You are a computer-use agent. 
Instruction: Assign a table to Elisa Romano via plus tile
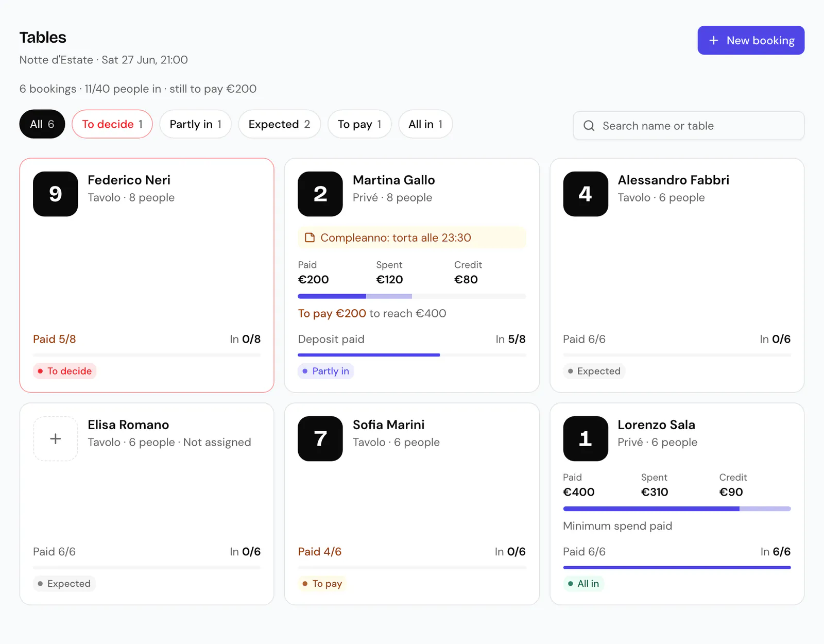pyautogui.click(x=56, y=438)
